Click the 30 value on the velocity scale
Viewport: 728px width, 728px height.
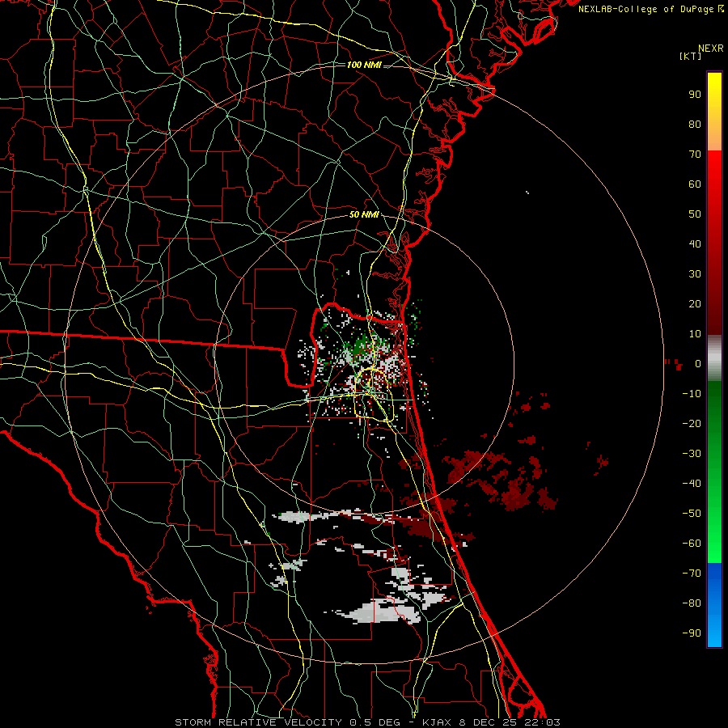695,274
